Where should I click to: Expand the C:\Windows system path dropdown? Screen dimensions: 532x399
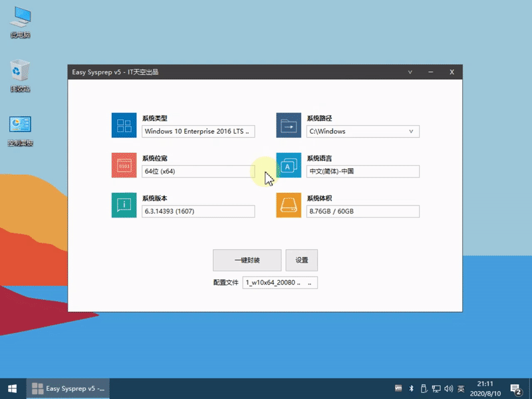tap(412, 131)
